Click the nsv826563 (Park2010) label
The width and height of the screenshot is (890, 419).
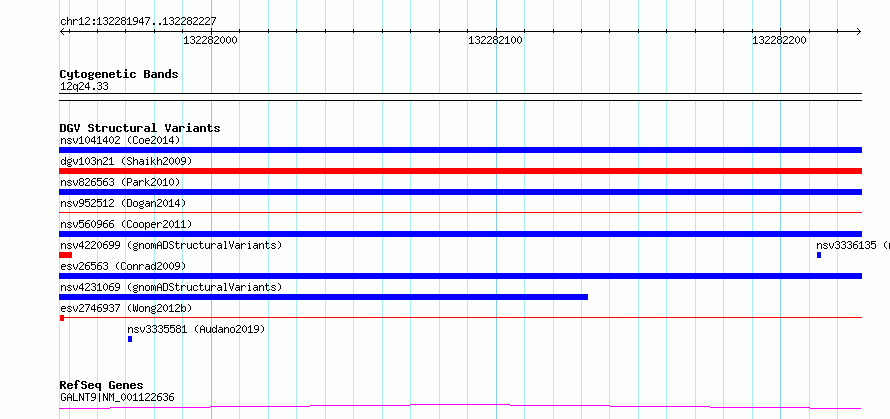tap(120, 182)
